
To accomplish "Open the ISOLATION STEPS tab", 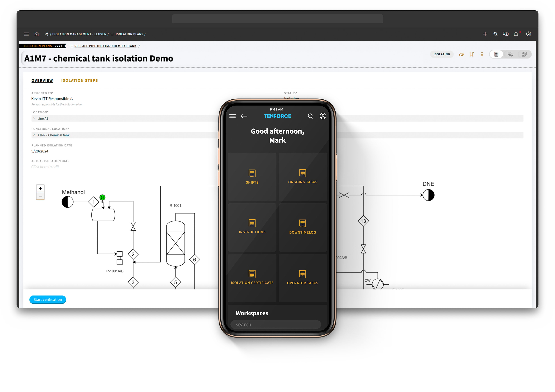I will [x=80, y=81].
